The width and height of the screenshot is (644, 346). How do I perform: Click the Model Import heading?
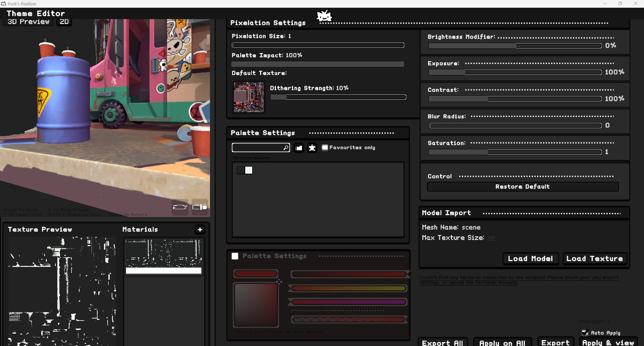point(446,213)
